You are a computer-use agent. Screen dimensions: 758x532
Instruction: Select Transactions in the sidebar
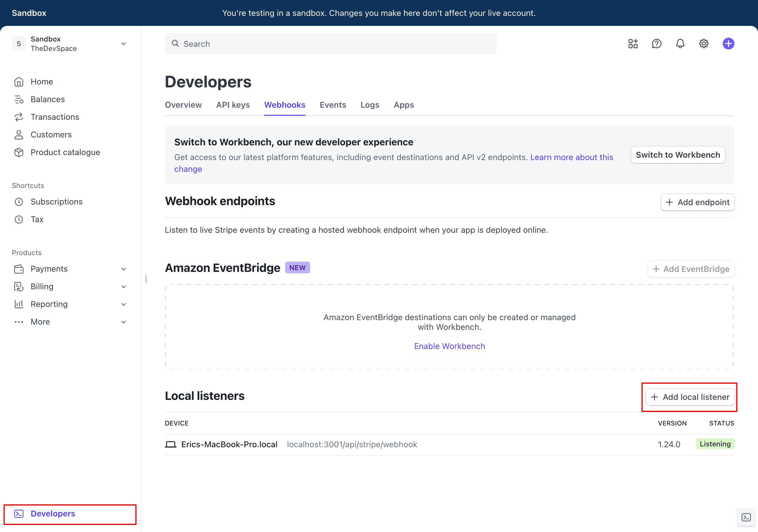click(x=55, y=117)
